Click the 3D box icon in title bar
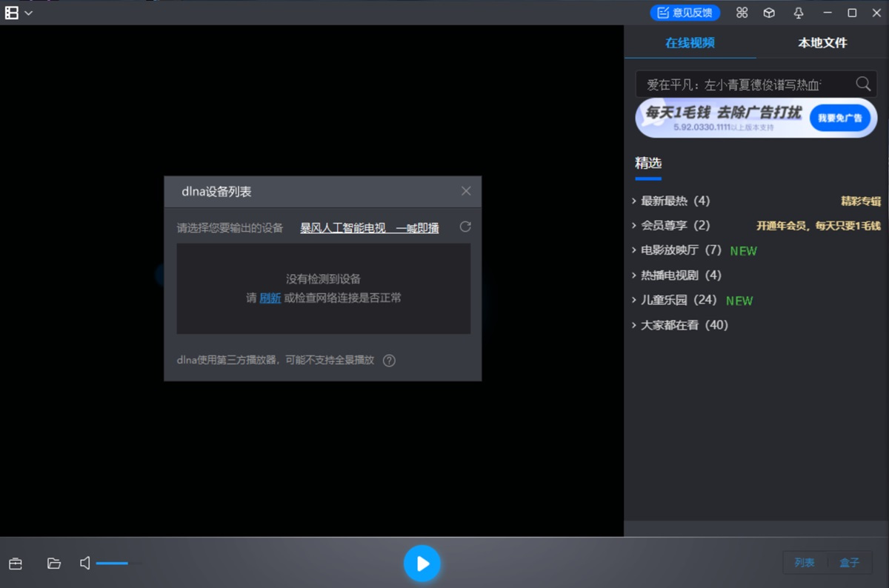Image resolution: width=889 pixels, height=588 pixels. point(768,13)
